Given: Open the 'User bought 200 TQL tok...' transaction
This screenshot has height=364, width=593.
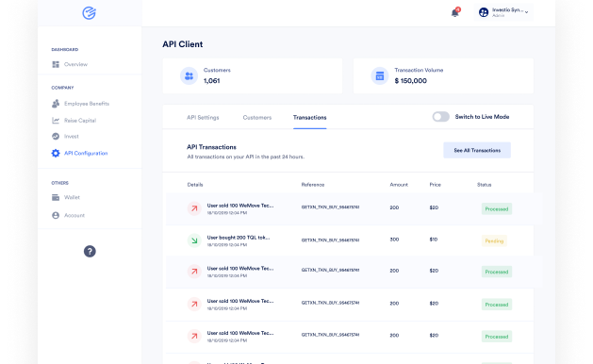Looking at the screenshot, I should [239, 238].
